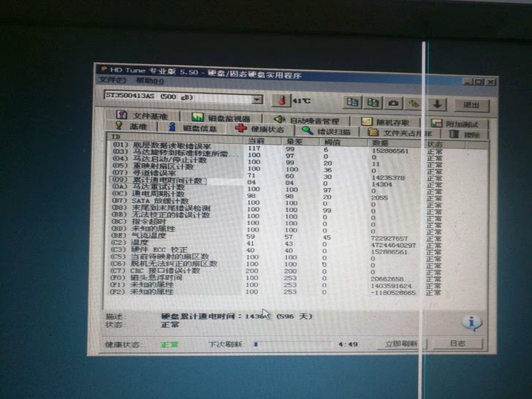532x399 pixels.
Task: Click the 当前 column header
Action: coord(262,140)
